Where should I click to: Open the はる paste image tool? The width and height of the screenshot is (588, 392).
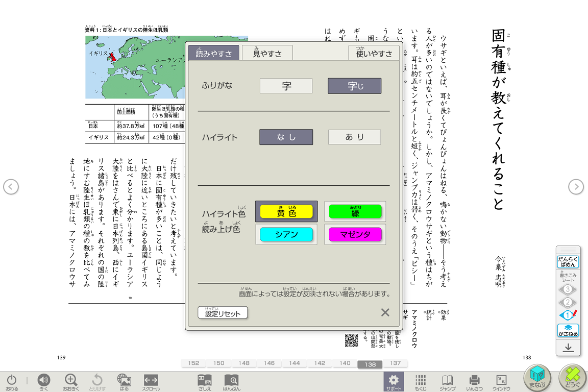pyautogui.click(x=124, y=380)
